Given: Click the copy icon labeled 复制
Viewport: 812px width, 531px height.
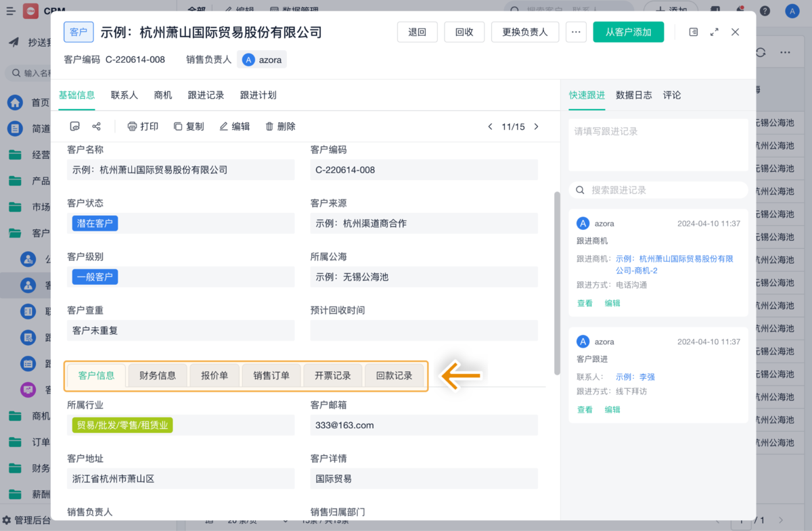Looking at the screenshot, I should pyautogui.click(x=178, y=126).
